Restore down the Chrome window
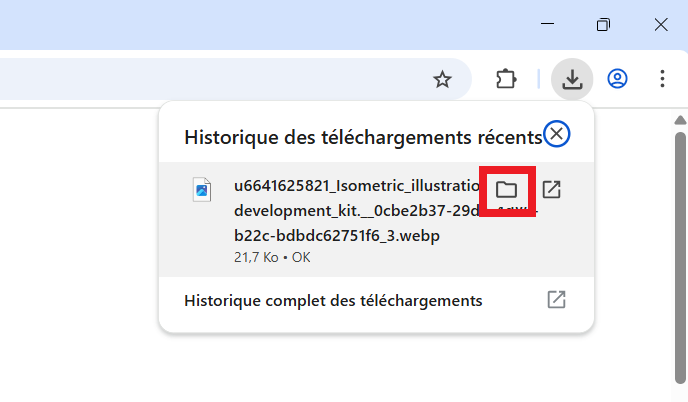Viewport: 688px width, 402px height. [x=603, y=25]
